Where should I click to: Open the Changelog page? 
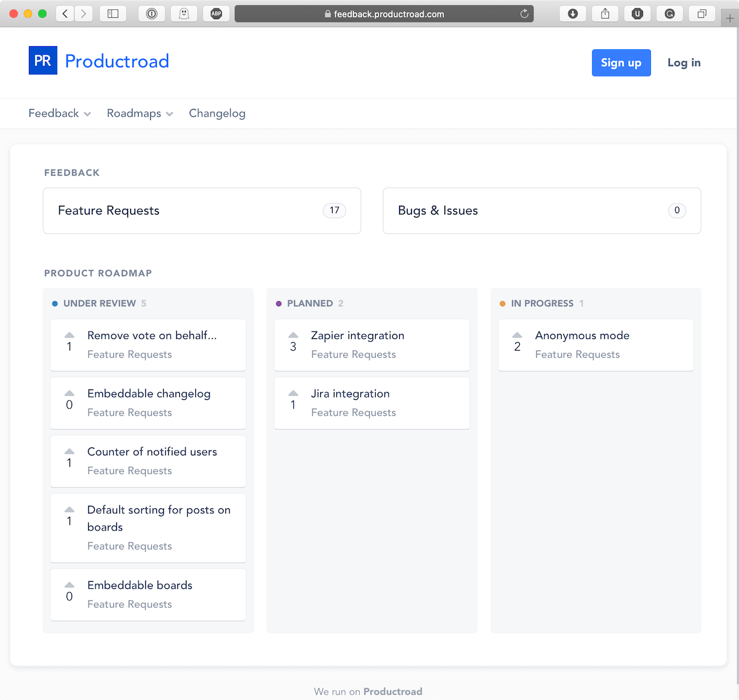(x=217, y=113)
